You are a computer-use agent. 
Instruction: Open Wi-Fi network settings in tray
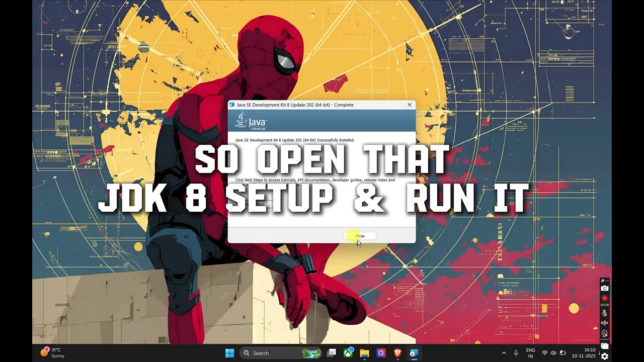[x=544, y=353]
